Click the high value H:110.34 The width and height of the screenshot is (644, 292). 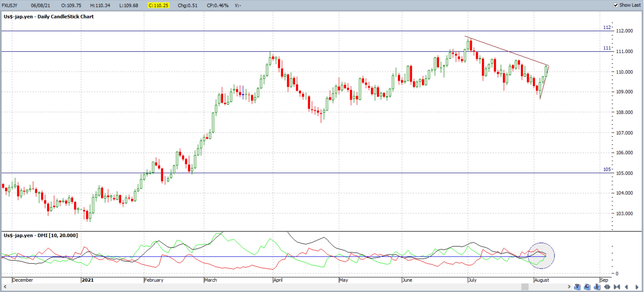click(x=100, y=5)
